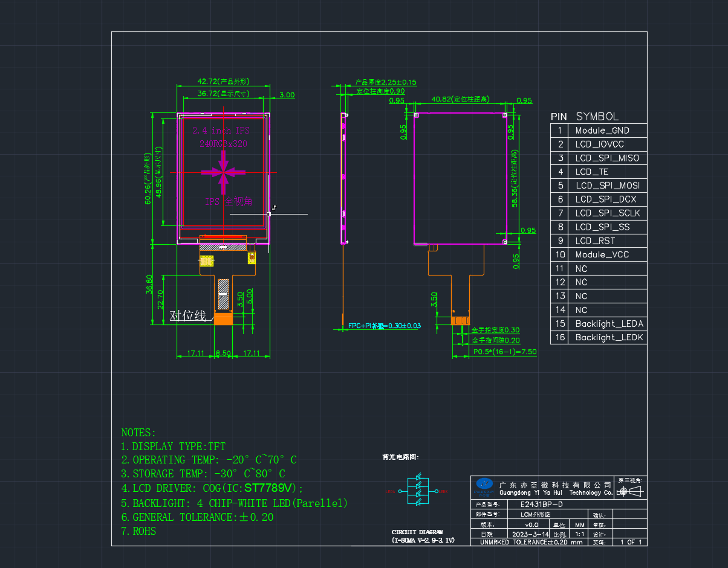Select the "2023-3-14" date cell

pos(530,534)
